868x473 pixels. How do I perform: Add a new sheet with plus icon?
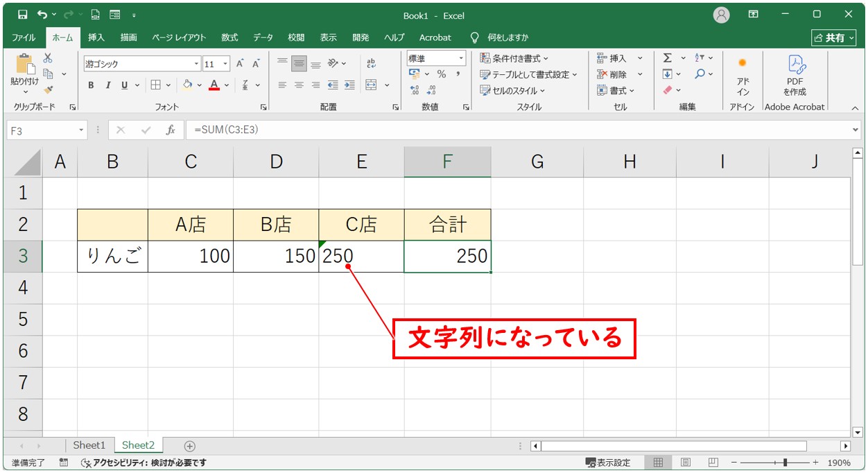click(189, 446)
